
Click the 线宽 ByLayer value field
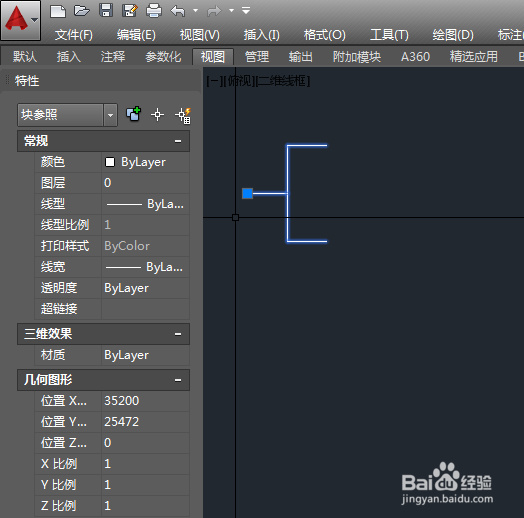pyautogui.click(x=145, y=267)
